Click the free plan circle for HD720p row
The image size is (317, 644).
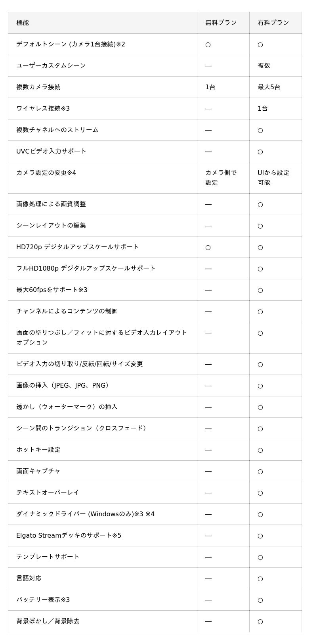click(208, 248)
